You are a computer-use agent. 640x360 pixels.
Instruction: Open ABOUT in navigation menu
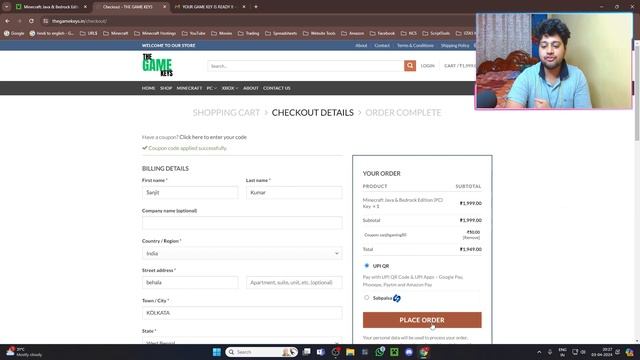[251, 88]
